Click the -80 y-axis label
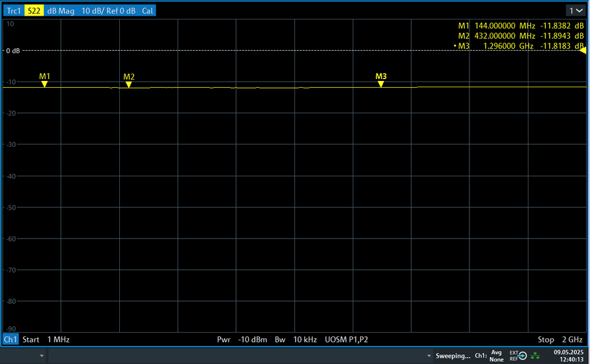The height and width of the screenshot is (364, 590). (11, 301)
